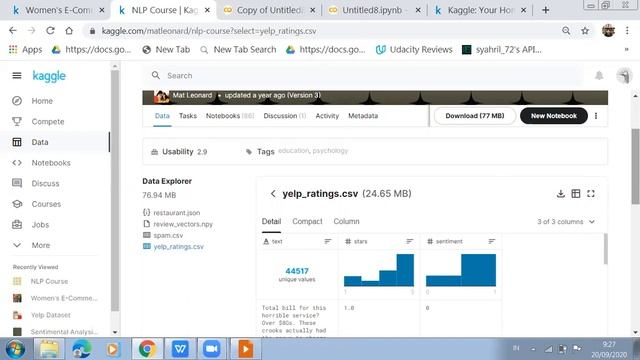
Task: Download yelp_ratings.csv using the download icon
Action: pyautogui.click(x=560, y=194)
